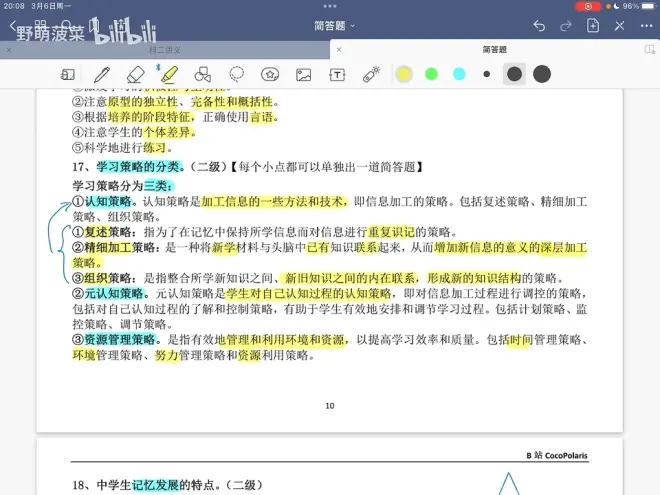Open split view from tab bar icon

(650, 49)
